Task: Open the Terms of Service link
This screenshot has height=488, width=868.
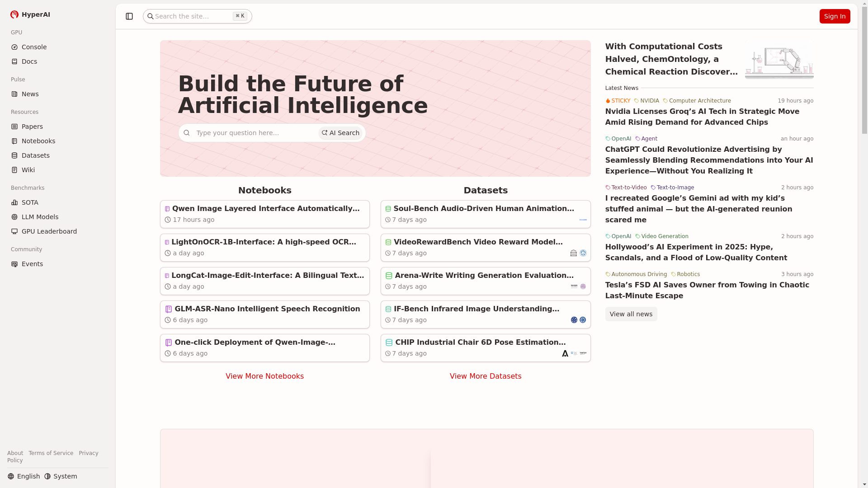Action: (x=51, y=453)
